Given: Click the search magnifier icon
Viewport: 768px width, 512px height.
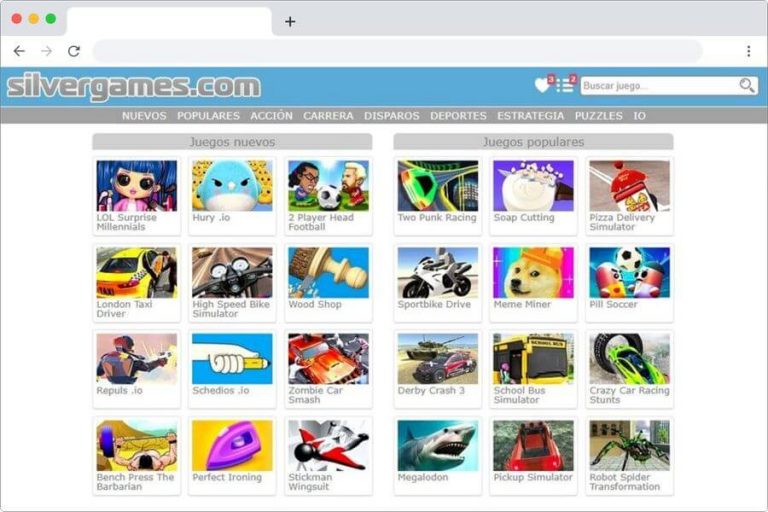Looking at the screenshot, I should [x=746, y=85].
